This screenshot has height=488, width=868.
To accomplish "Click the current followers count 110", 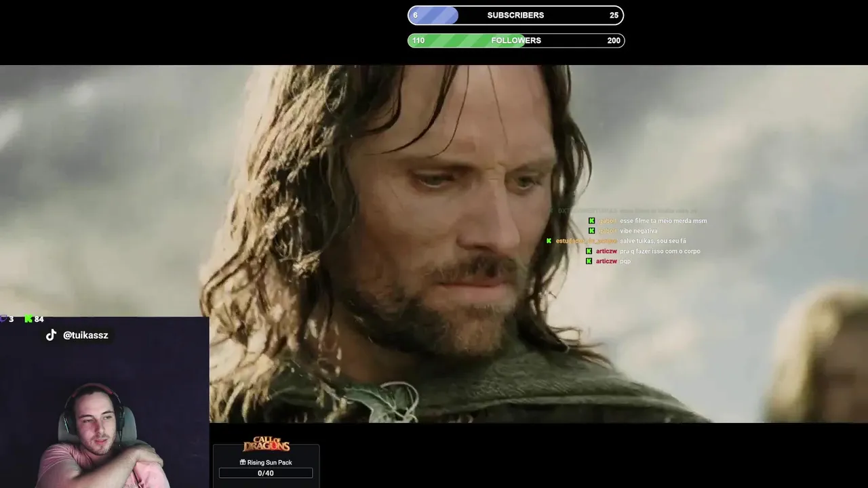I will pyautogui.click(x=418, y=41).
